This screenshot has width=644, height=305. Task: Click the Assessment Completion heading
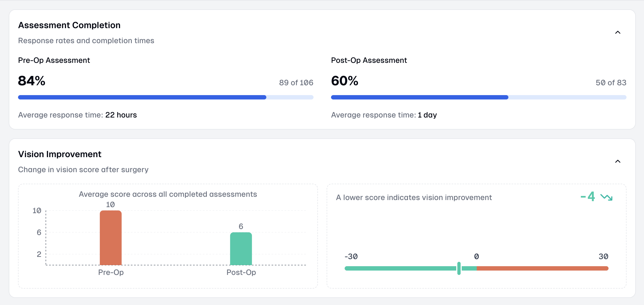point(69,25)
